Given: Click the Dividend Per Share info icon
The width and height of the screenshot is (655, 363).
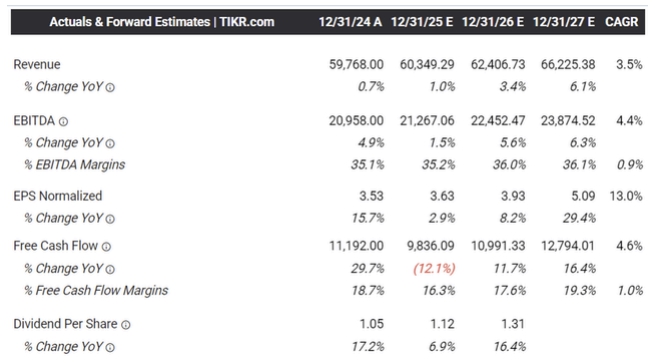Looking at the screenshot, I should point(126,325).
